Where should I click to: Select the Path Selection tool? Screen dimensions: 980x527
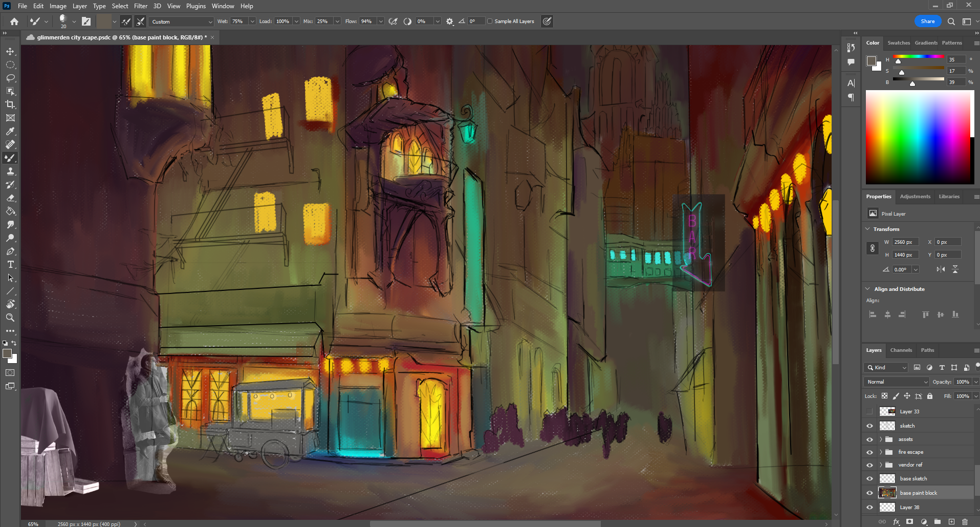10,278
